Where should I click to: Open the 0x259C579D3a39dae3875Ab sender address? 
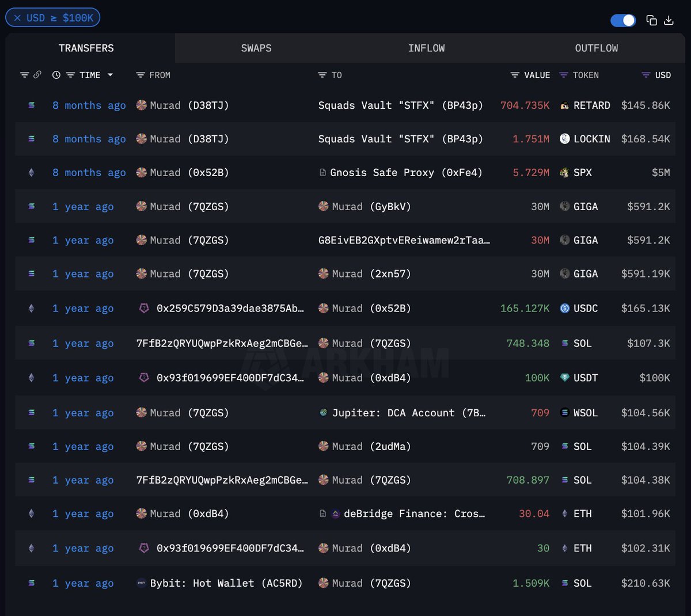pyautogui.click(x=230, y=308)
